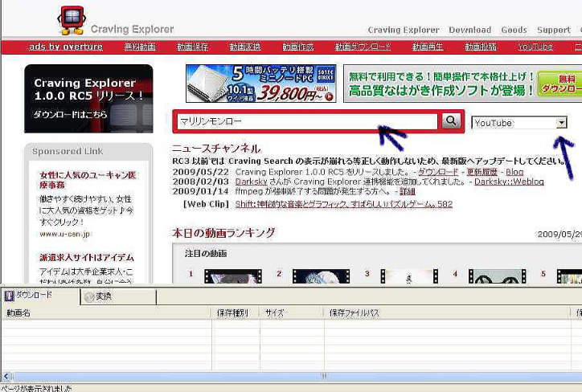Screen dimensions: 582x392
Task: Click the サイズ column header
Action: point(292,312)
